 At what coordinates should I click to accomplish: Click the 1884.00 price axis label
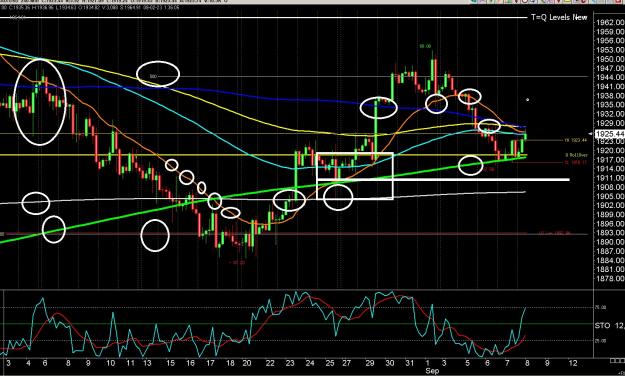pos(610,260)
